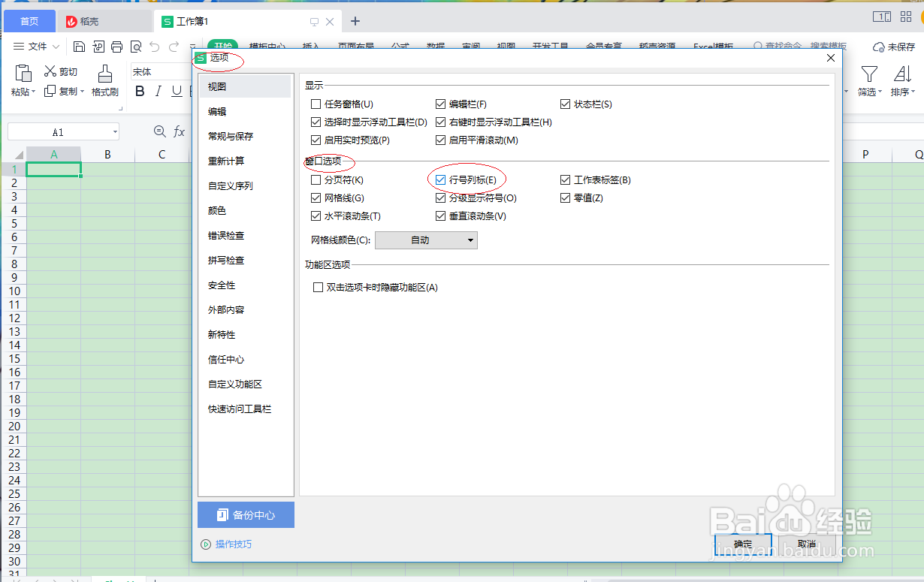
Task: Click the window count icon top right
Action: 882,17
